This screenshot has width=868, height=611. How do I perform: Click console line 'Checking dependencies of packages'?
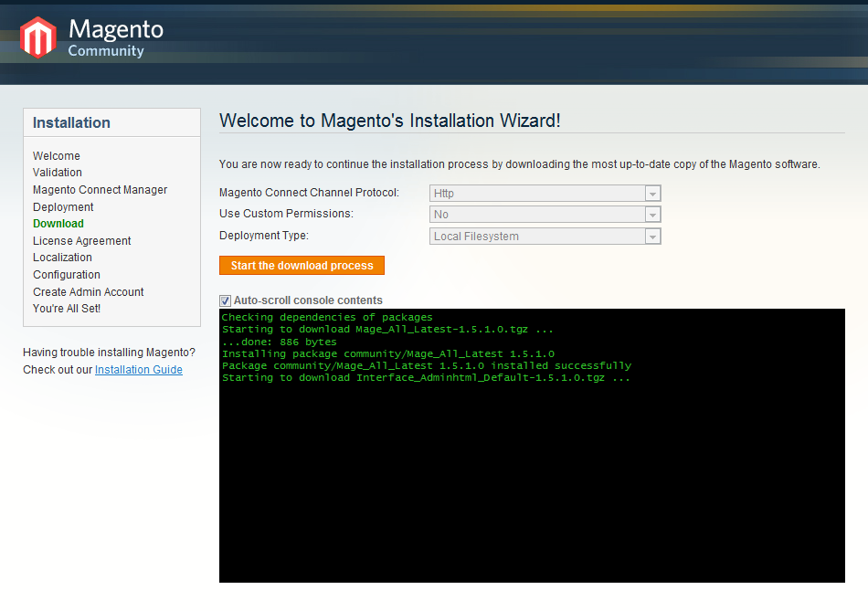(x=326, y=317)
